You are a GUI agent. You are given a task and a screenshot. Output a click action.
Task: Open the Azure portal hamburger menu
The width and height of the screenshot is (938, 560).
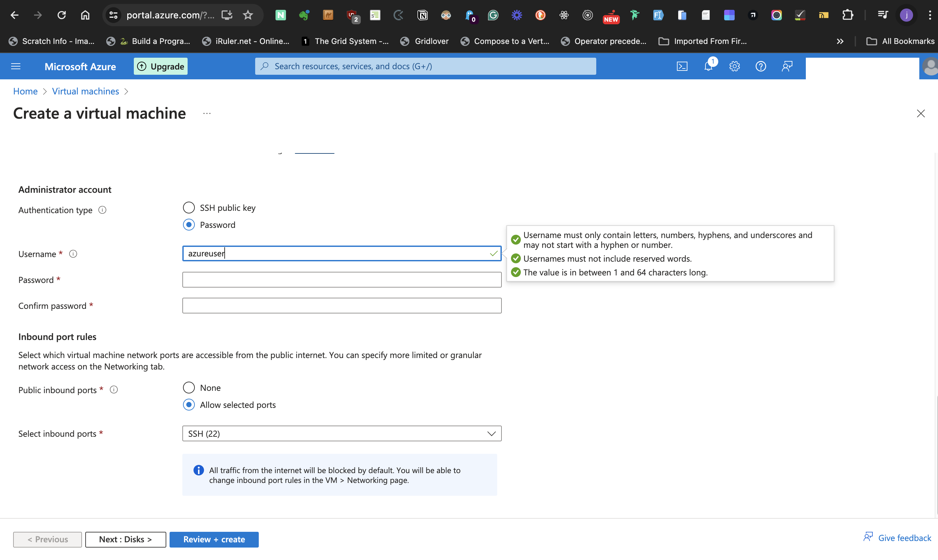click(16, 67)
